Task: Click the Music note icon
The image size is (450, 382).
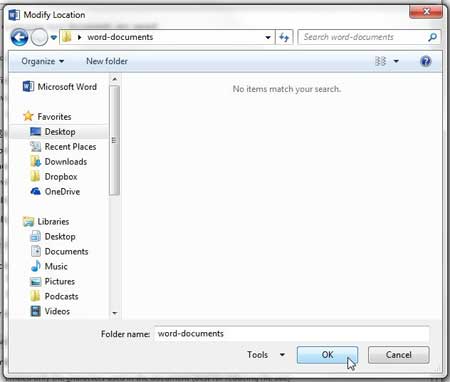Action: pyautogui.click(x=35, y=266)
